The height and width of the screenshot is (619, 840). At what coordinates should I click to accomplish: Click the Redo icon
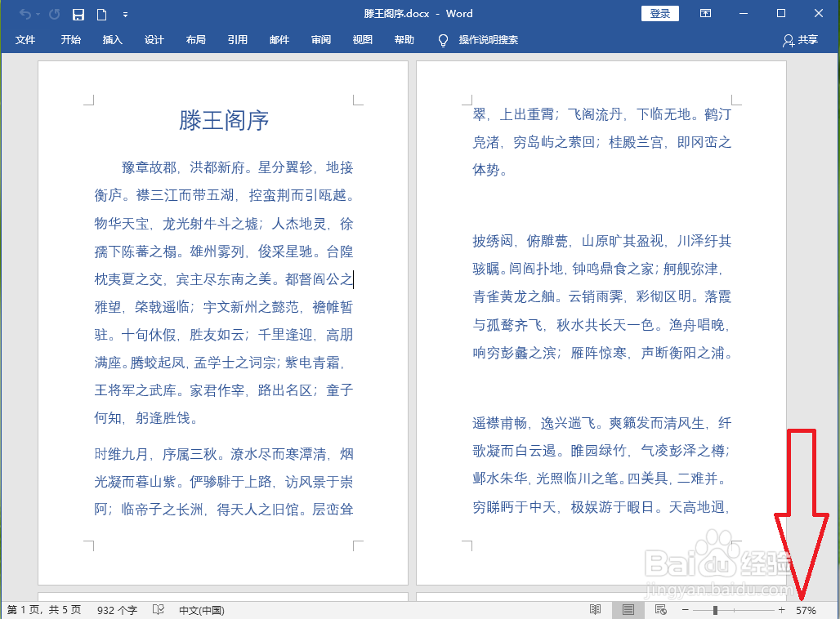(54, 14)
